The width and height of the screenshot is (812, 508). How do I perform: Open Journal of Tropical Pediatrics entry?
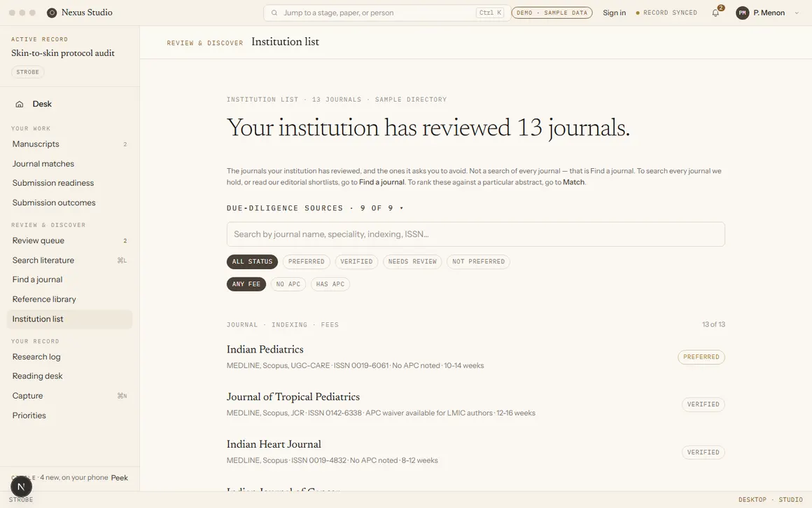click(x=293, y=397)
